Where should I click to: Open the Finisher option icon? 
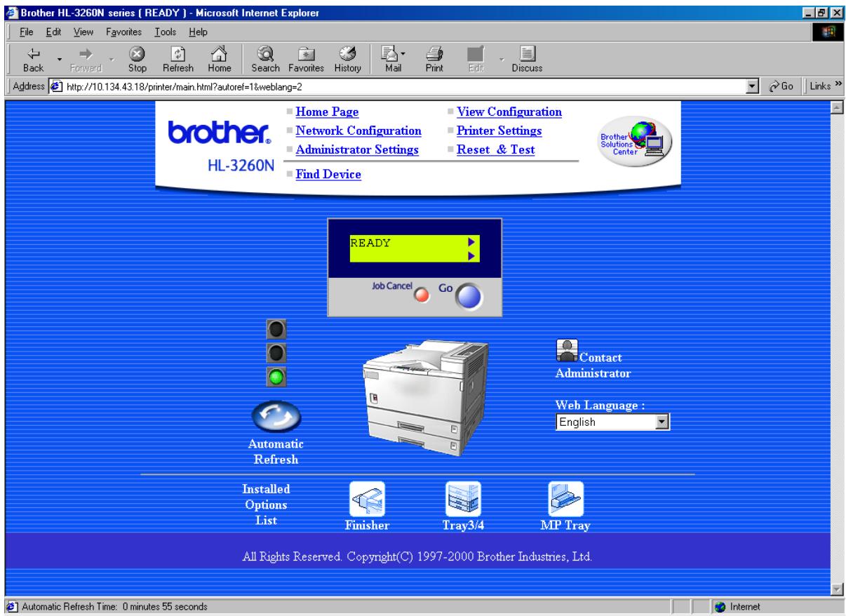click(x=367, y=500)
